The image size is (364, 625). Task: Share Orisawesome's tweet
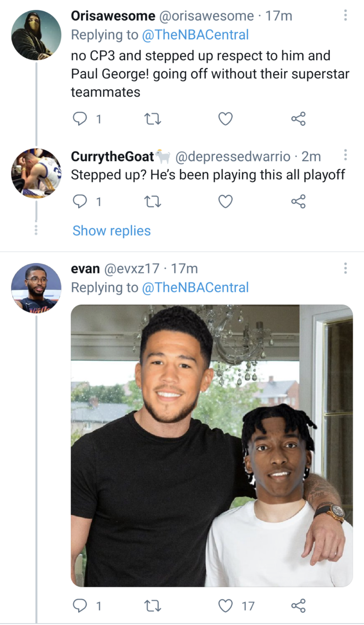(x=298, y=119)
